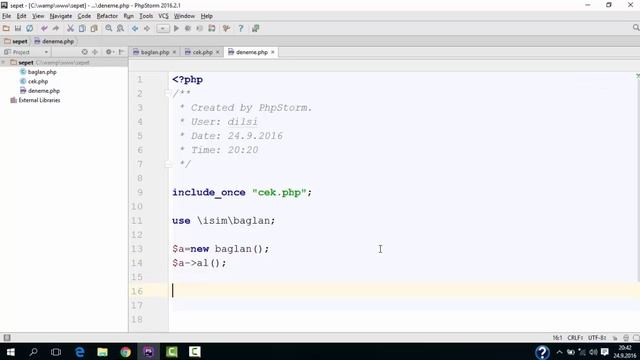
Task: Click the scroll from source target icon
Action: tap(84, 52)
